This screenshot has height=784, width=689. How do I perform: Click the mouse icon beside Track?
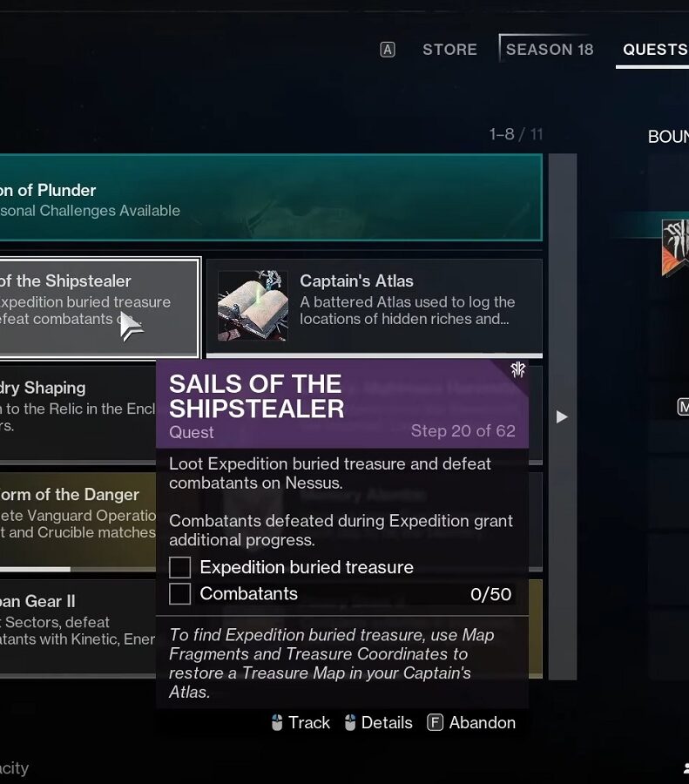coord(277,722)
